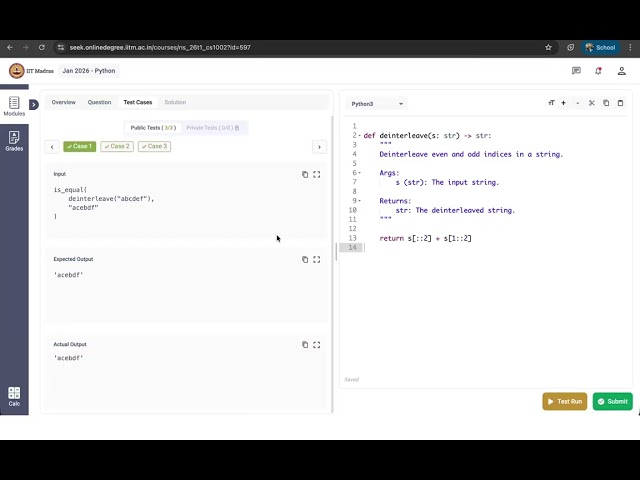Viewport: 640px width, 480px height.
Task: Click the panel splitter handle between panes
Action: tap(336, 251)
